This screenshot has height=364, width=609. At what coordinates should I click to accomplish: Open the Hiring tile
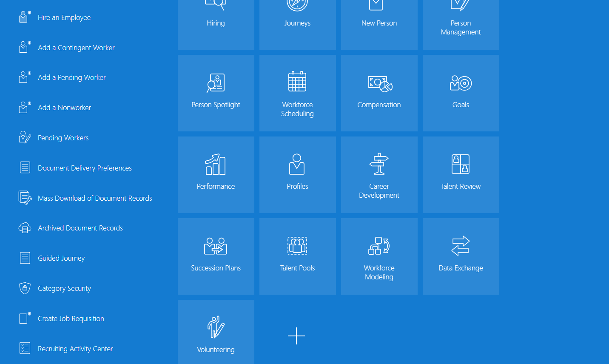click(x=216, y=25)
